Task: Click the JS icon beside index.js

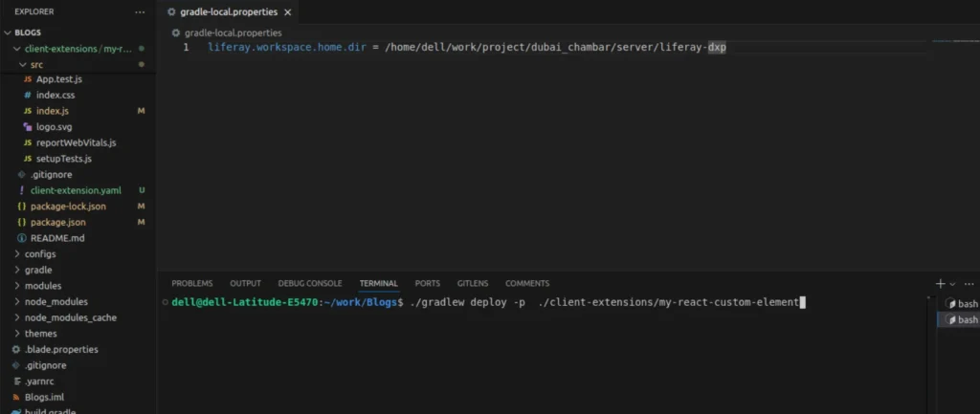Action: [28, 111]
